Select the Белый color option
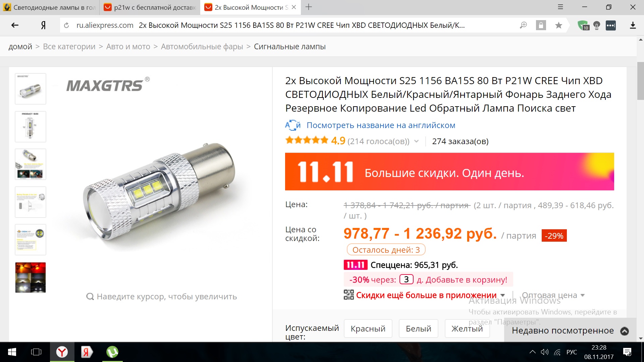 pyautogui.click(x=418, y=328)
